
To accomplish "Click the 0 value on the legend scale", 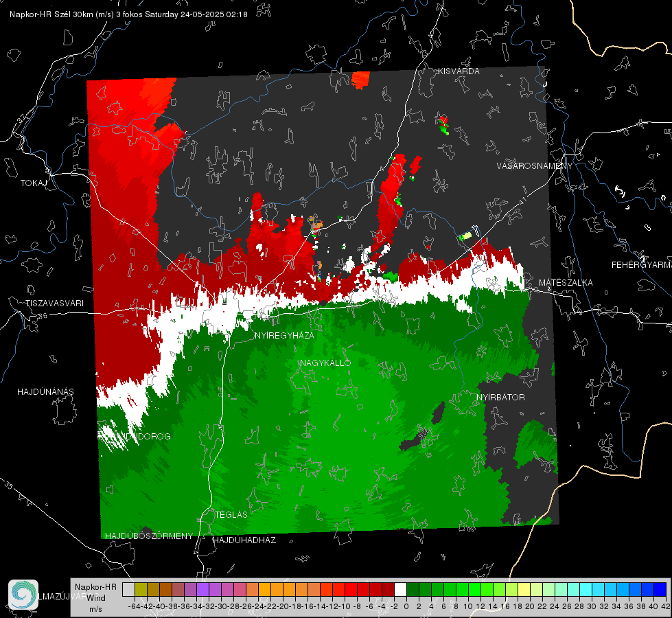I will tap(406, 606).
